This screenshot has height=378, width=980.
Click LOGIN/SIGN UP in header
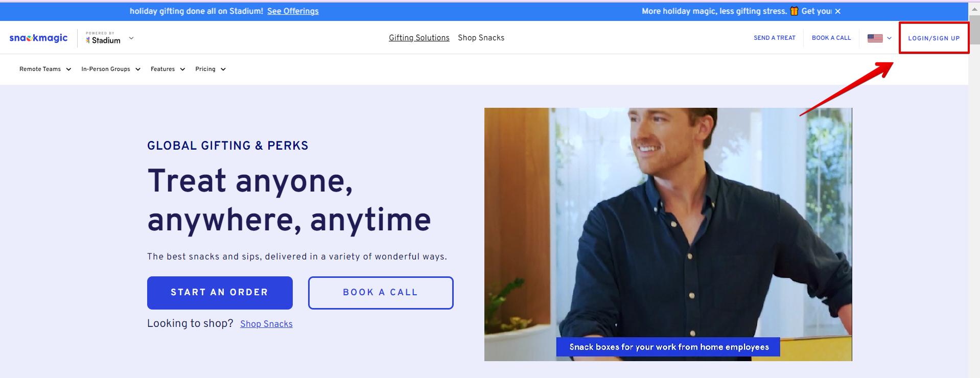click(934, 38)
